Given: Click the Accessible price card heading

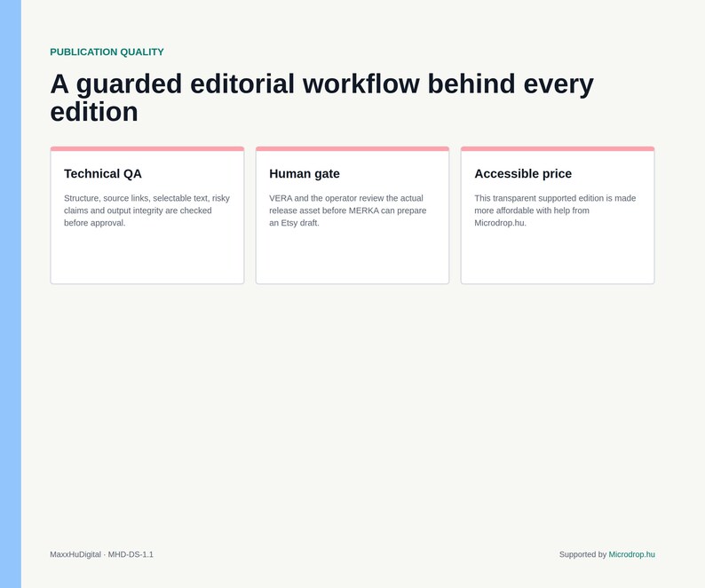Looking at the screenshot, I should (523, 174).
